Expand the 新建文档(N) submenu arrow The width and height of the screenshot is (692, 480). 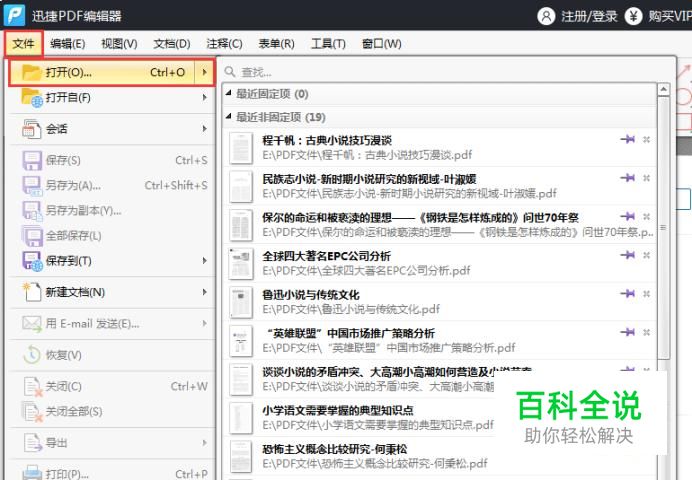click(x=204, y=292)
